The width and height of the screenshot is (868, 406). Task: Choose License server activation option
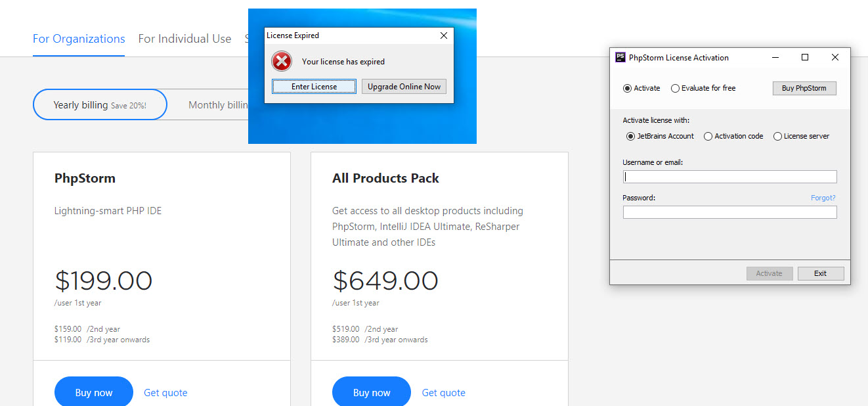[x=777, y=136]
